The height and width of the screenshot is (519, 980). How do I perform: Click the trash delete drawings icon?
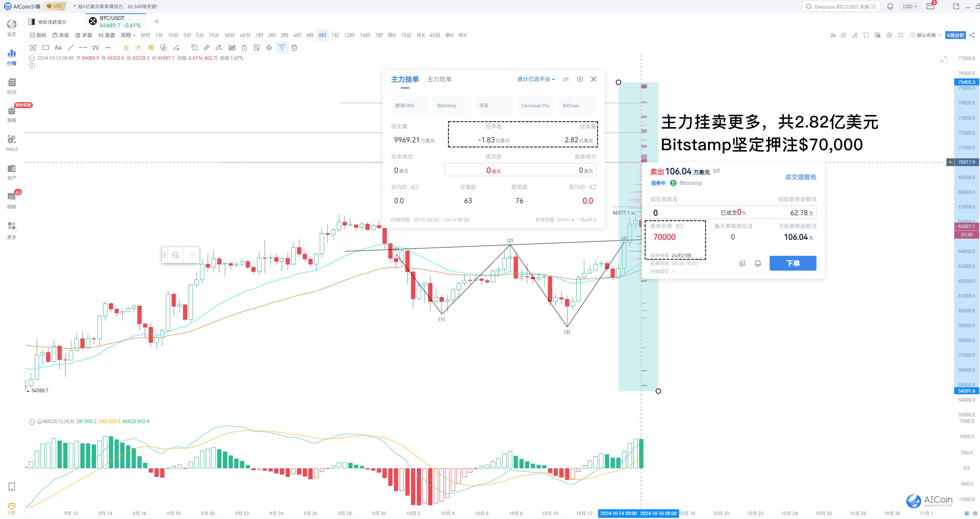(294, 48)
